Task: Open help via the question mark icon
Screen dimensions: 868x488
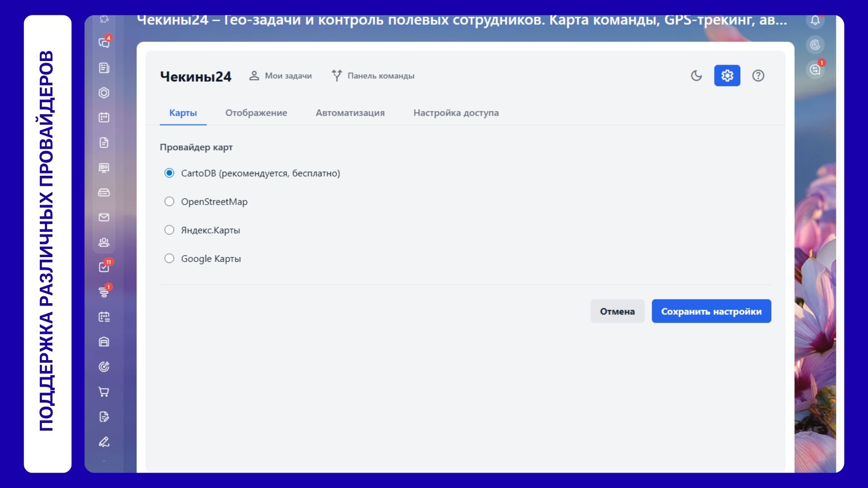Action: (x=758, y=75)
